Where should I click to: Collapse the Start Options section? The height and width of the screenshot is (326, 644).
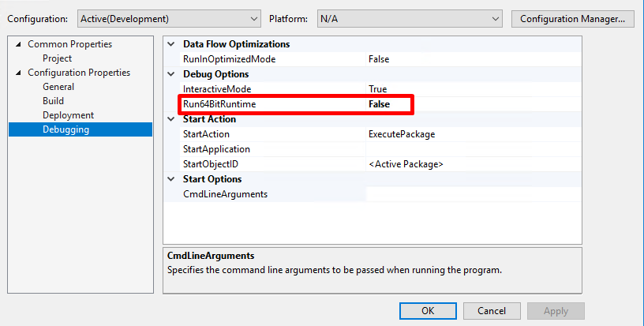(170, 179)
